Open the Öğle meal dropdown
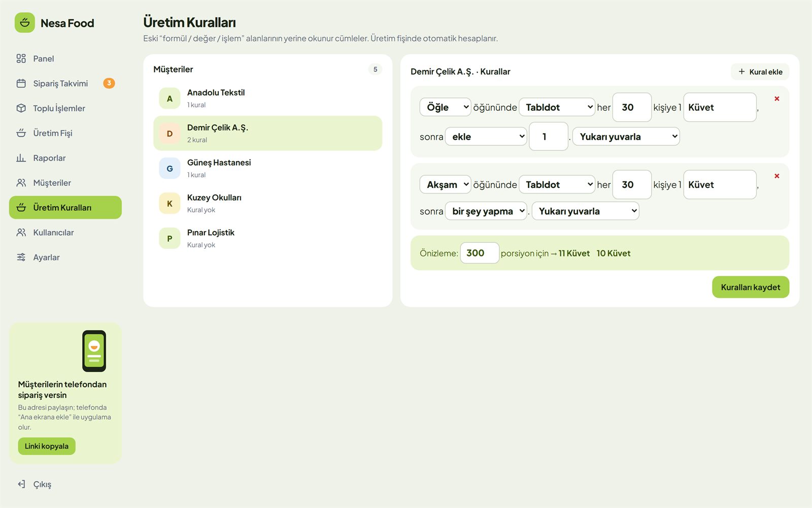The width and height of the screenshot is (812, 508). point(445,107)
